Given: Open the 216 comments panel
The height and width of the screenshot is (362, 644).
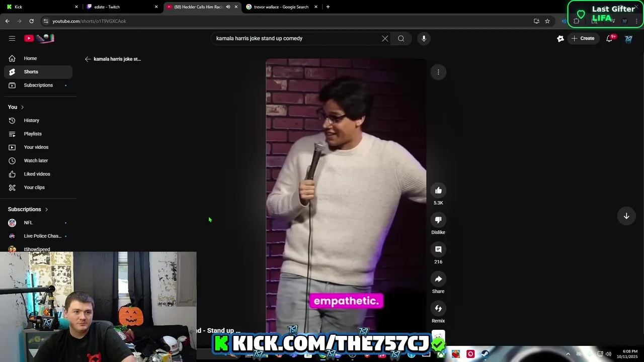Looking at the screenshot, I should pos(438,249).
